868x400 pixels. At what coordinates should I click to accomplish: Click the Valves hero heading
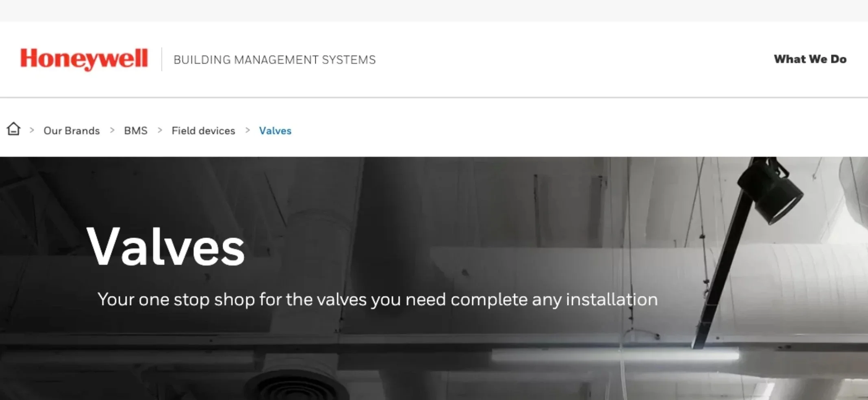(x=166, y=246)
